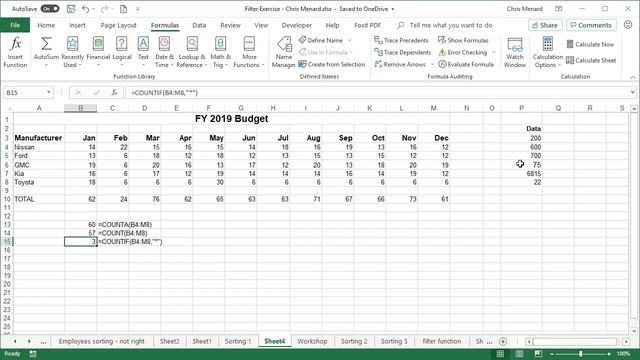640x360 pixels.
Task: Add a new sheet with plus button
Action: tap(503, 341)
